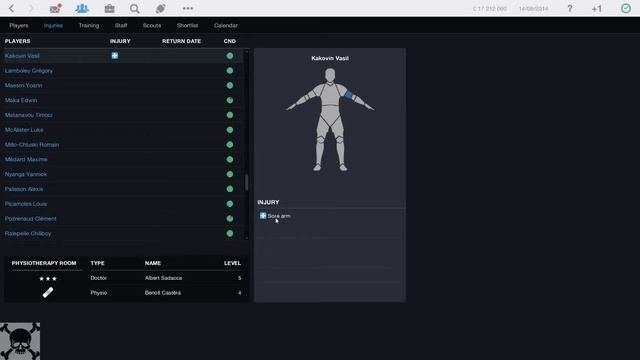The image size is (640, 360).
Task: Click doctor name Albert Sadacca
Action: [163, 278]
